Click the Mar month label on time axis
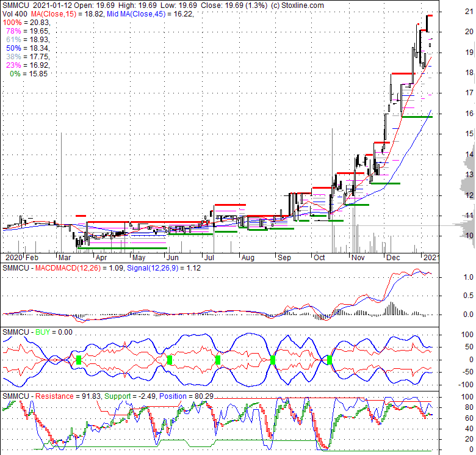 (65, 258)
